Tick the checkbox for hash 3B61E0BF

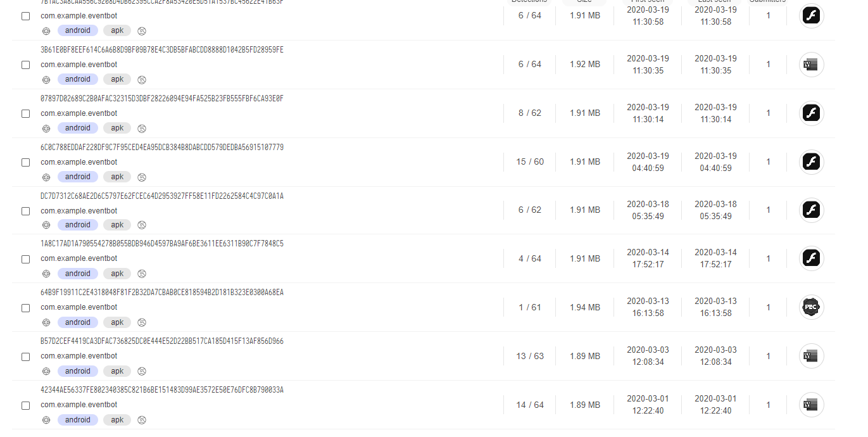tap(26, 65)
